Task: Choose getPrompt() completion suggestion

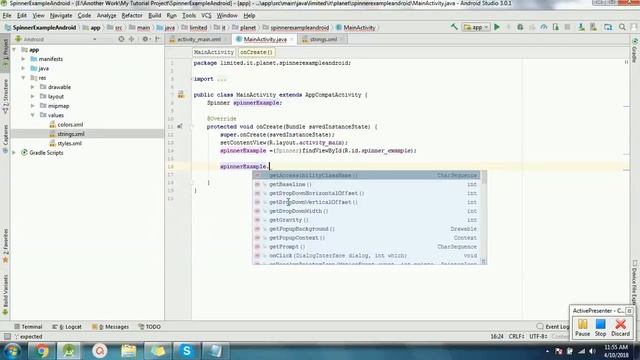Action: [366, 247]
